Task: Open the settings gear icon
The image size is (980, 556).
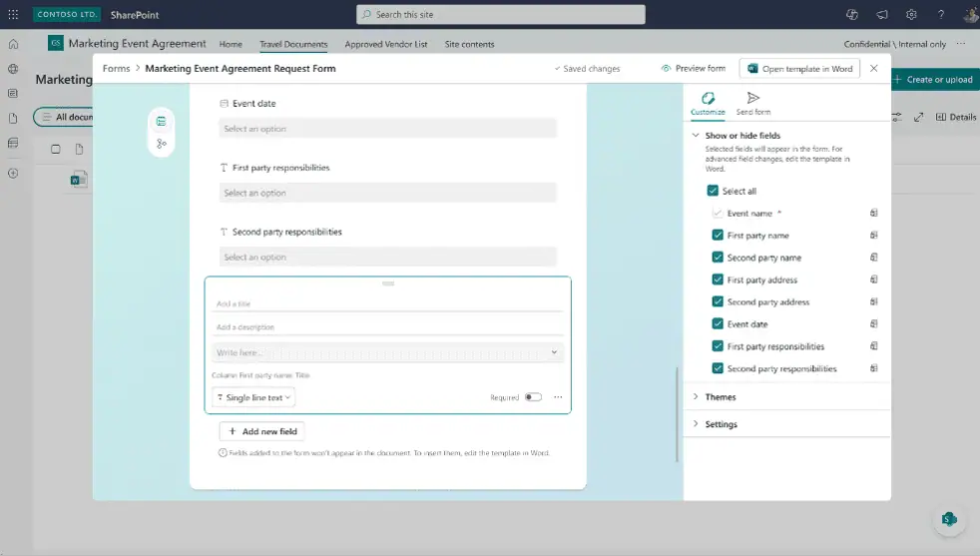Action: click(x=911, y=14)
